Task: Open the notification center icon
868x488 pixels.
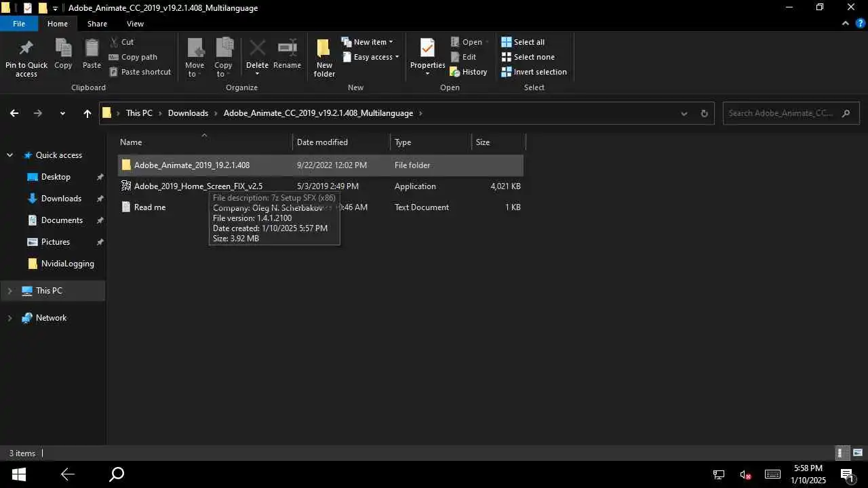Action: 846,474
